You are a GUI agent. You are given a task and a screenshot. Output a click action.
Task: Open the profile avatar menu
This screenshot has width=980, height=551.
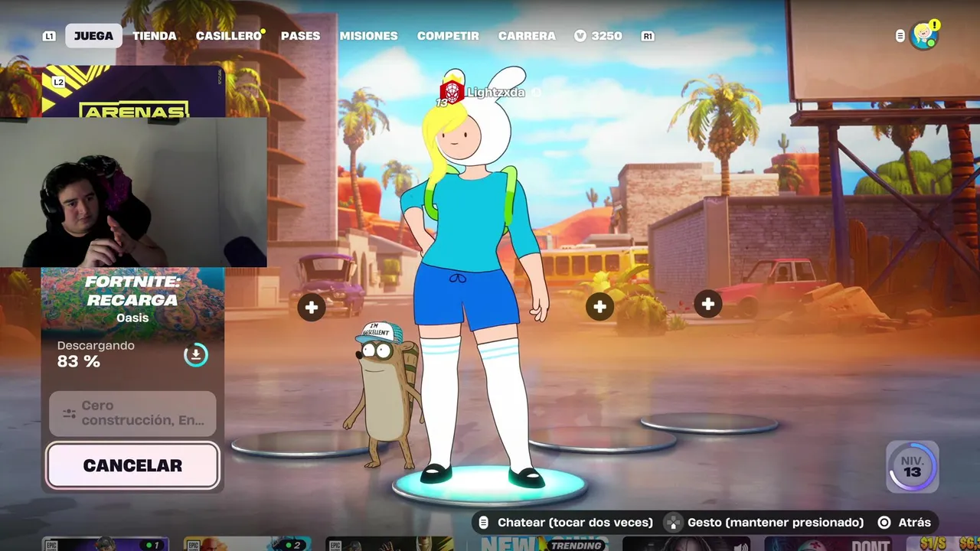(924, 36)
